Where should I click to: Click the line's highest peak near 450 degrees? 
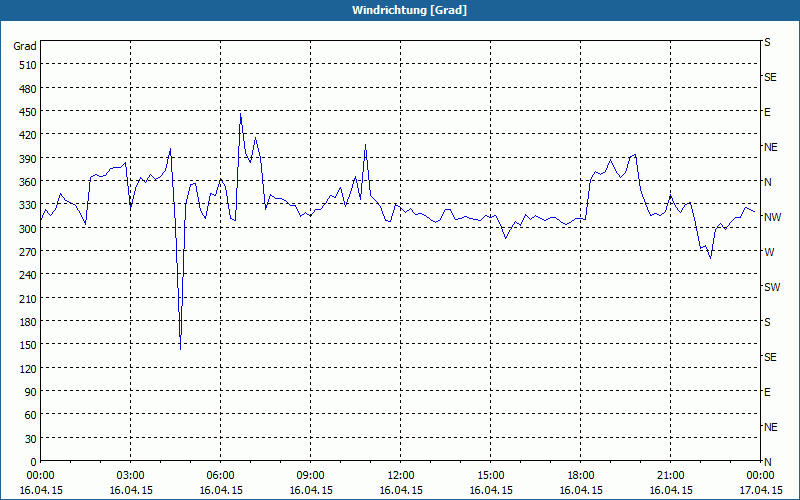240,114
